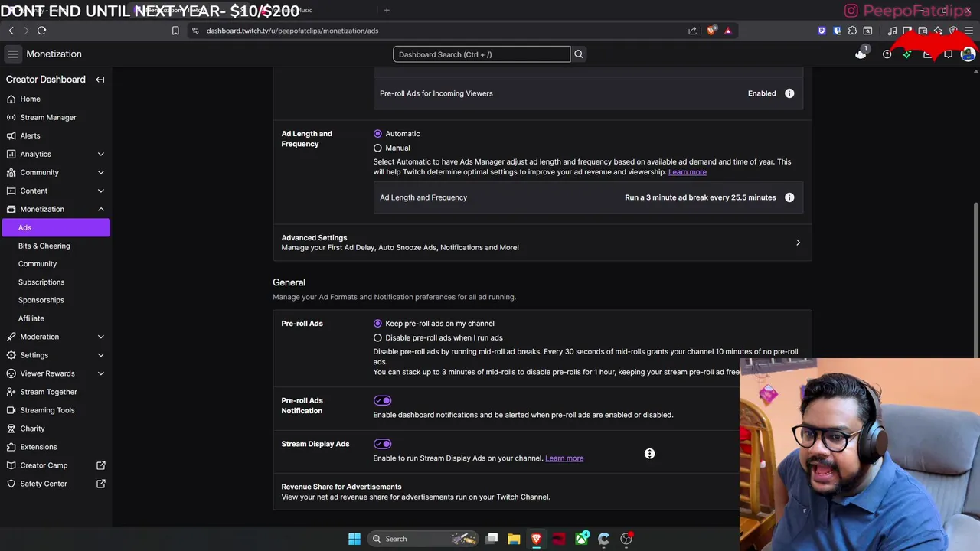Collapse the Monetization section
980x551 pixels.
[101, 209]
